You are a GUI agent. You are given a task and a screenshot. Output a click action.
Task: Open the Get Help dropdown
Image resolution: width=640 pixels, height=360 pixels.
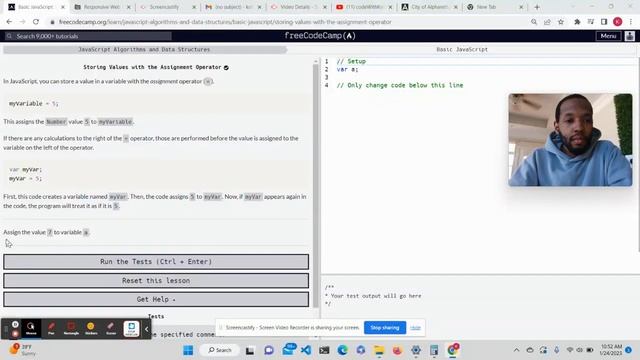pyautogui.click(x=156, y=299)
